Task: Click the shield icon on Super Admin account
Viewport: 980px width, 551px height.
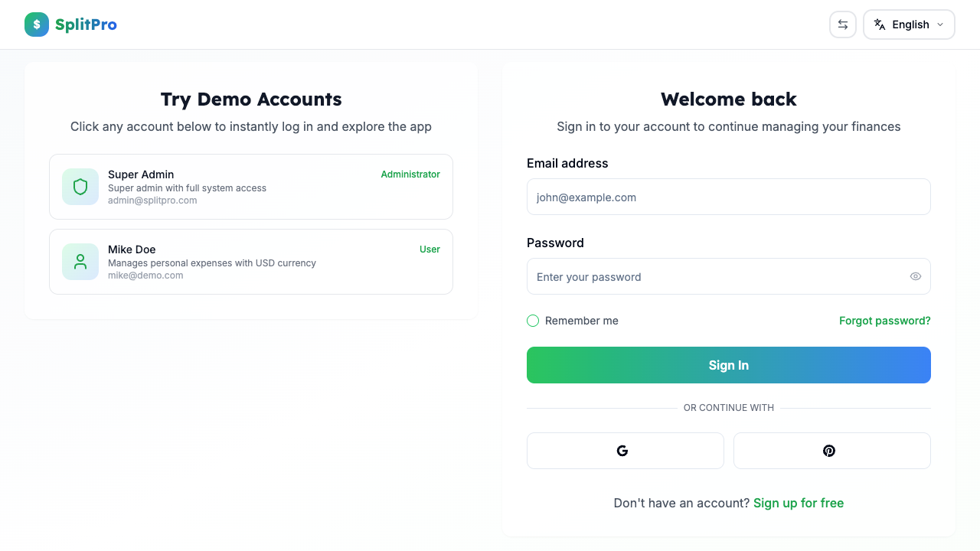Action: tap(80, 186)
